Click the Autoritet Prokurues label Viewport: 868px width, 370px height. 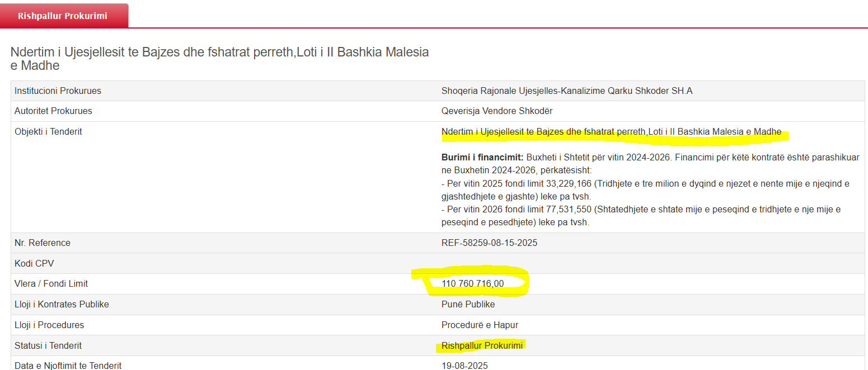53,111
